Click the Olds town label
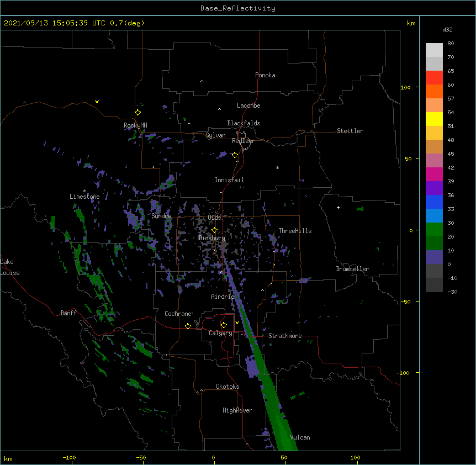Screen dimensions: 476x465 (214, 218)
